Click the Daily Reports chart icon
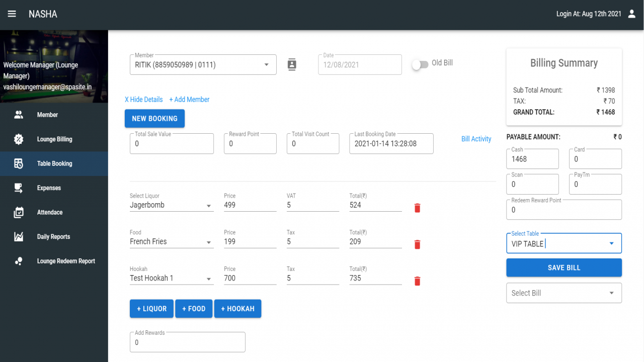Image resolution: width=644 pixels, height=362 pixels. pyautogui.click(x=19, y=237)
